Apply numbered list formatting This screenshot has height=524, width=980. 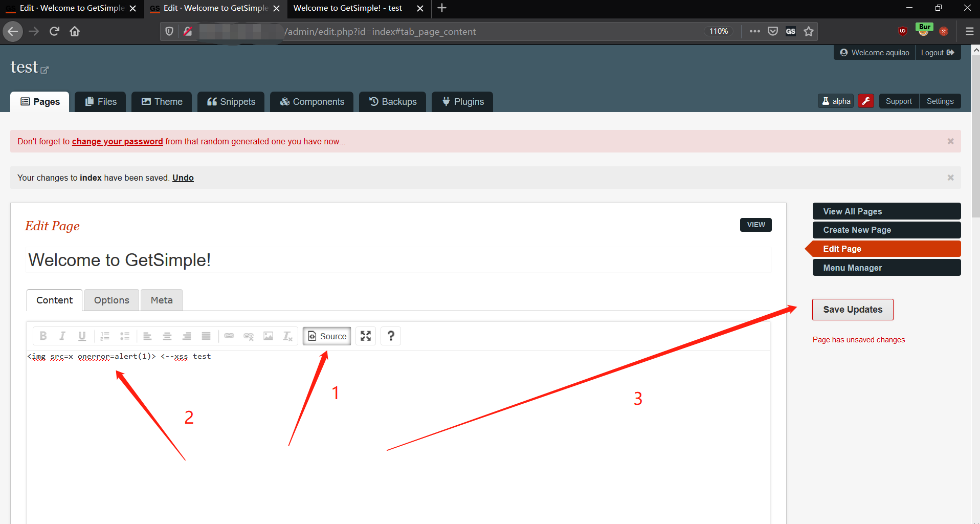(x=105, y=336)
